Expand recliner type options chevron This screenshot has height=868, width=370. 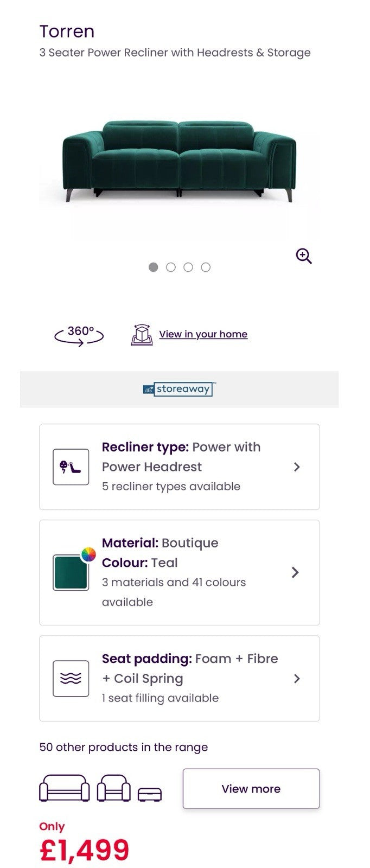click(297, 467)
